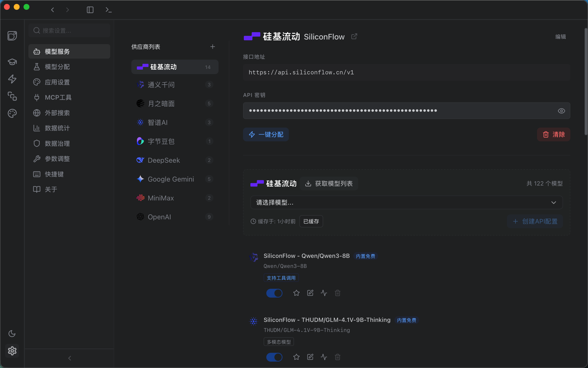Click the 一键分配 button
The image size is (588, 368).
point(266,134)
